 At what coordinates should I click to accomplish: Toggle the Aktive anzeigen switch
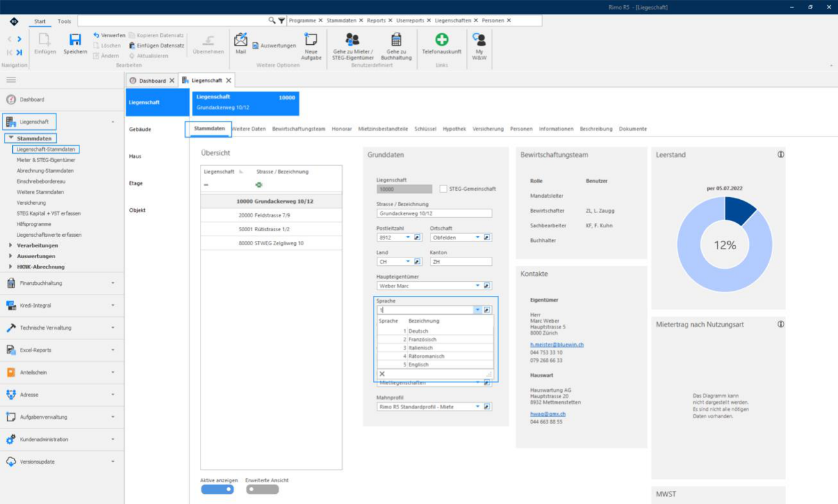[217, 489]
